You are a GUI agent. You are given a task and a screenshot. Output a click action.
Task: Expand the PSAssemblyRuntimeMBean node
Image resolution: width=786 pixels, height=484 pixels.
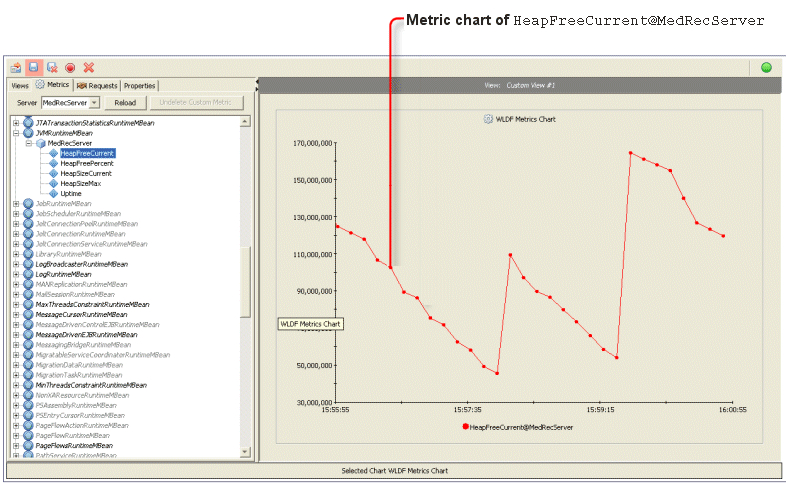[x=16, y=405]
